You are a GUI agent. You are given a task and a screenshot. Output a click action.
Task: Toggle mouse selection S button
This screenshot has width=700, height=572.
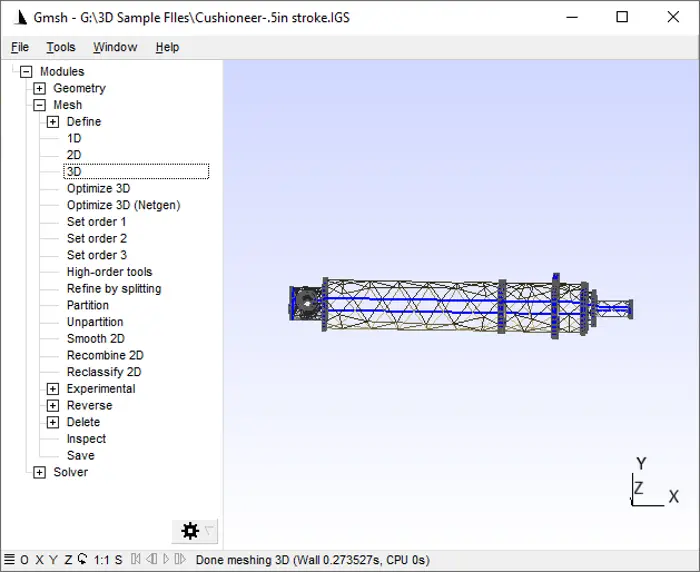pos(118,559)
